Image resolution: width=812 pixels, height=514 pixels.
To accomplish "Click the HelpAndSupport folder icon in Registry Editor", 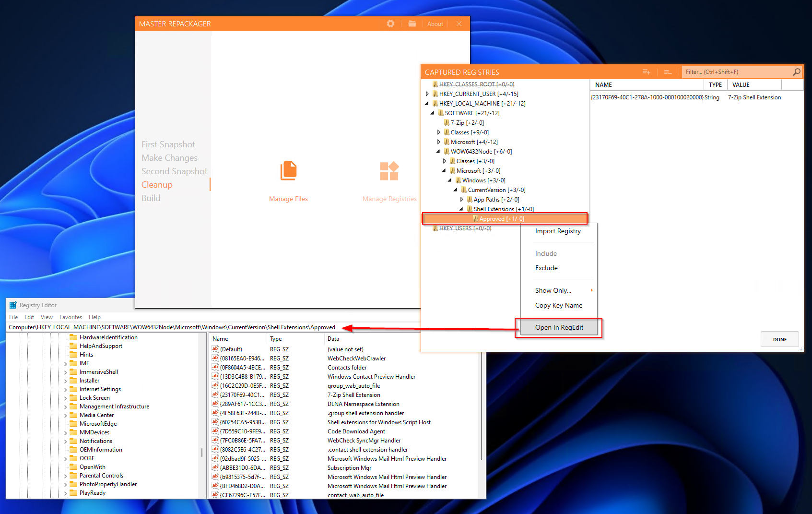I will [x=73, y=346].
